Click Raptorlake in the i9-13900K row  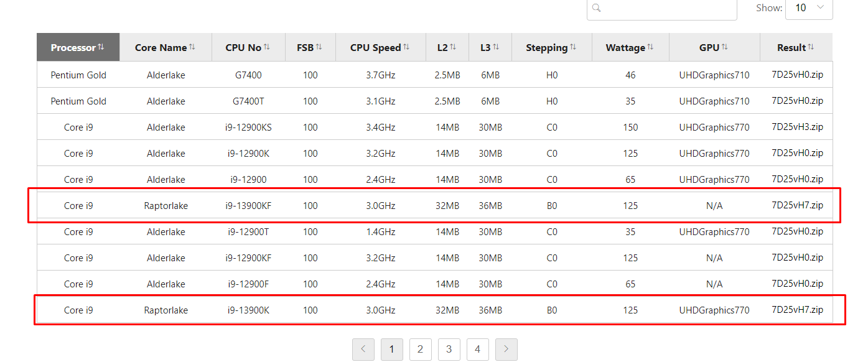pos(166,310)
